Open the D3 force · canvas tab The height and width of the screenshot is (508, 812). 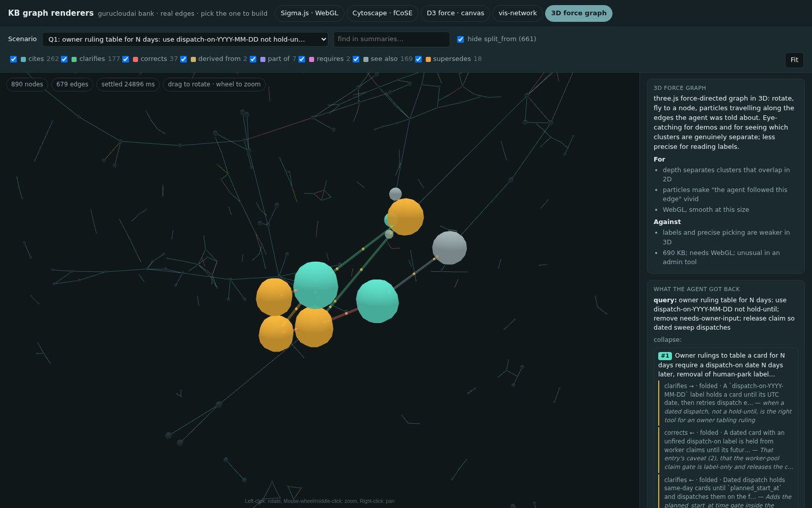pos(455,13)
